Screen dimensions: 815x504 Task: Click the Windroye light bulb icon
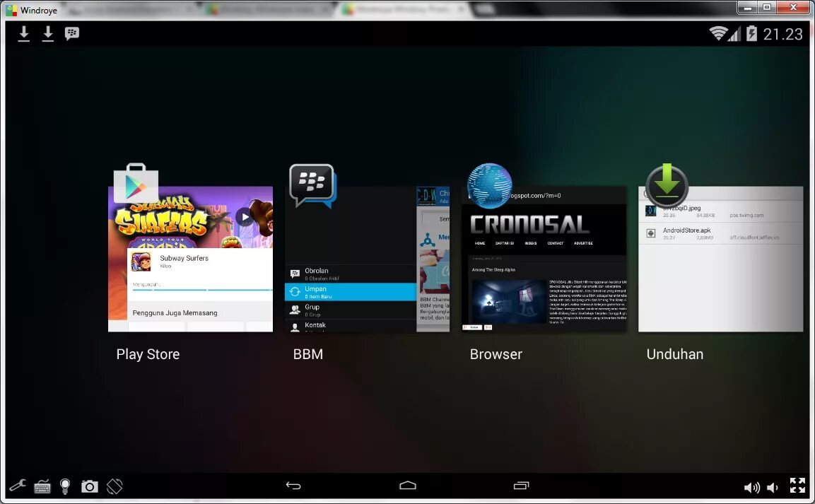(65, 486)
